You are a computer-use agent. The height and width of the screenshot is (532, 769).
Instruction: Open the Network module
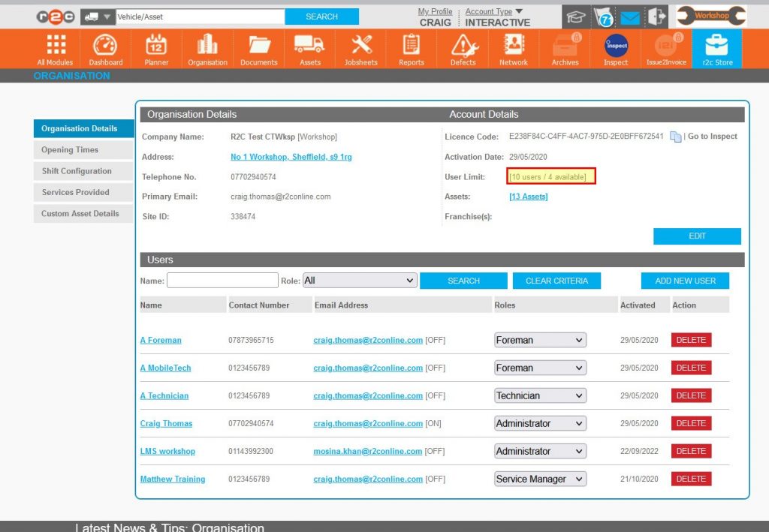pos(513,48)
